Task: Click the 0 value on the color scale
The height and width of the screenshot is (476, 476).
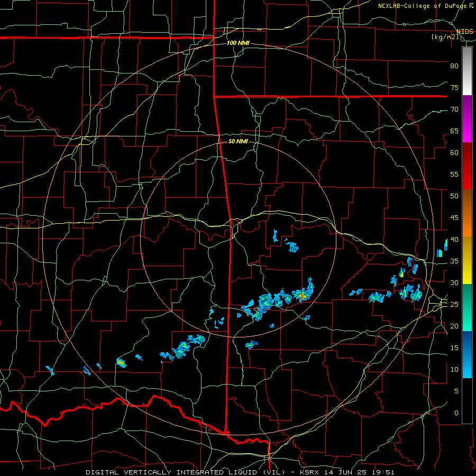Action: pyautogui.click(x=456, y=413)
